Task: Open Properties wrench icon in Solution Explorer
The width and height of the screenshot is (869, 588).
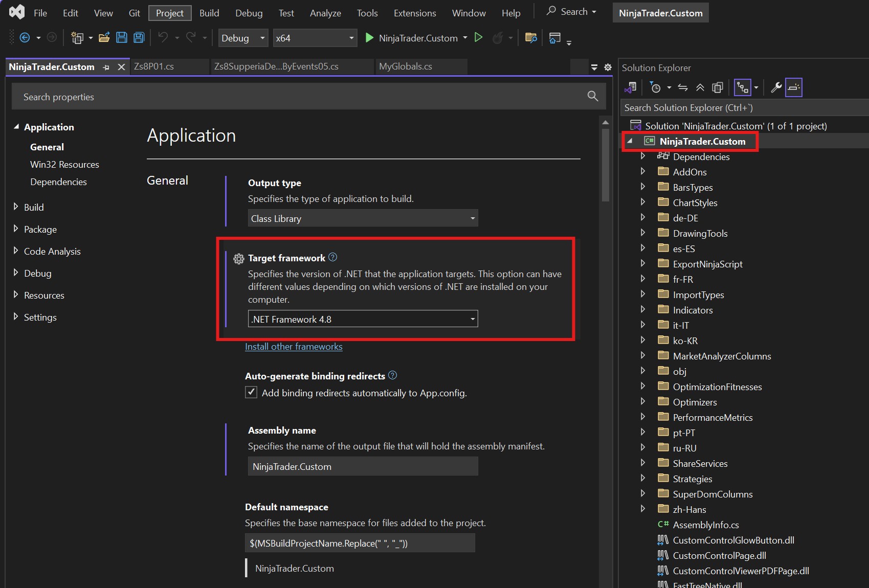Action: click(x=776, y=87)
